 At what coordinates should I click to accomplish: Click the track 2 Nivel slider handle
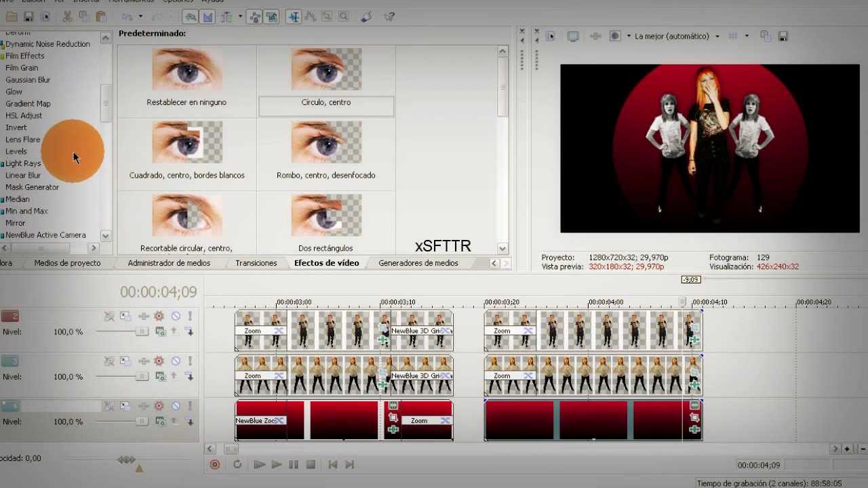(141, 331)
